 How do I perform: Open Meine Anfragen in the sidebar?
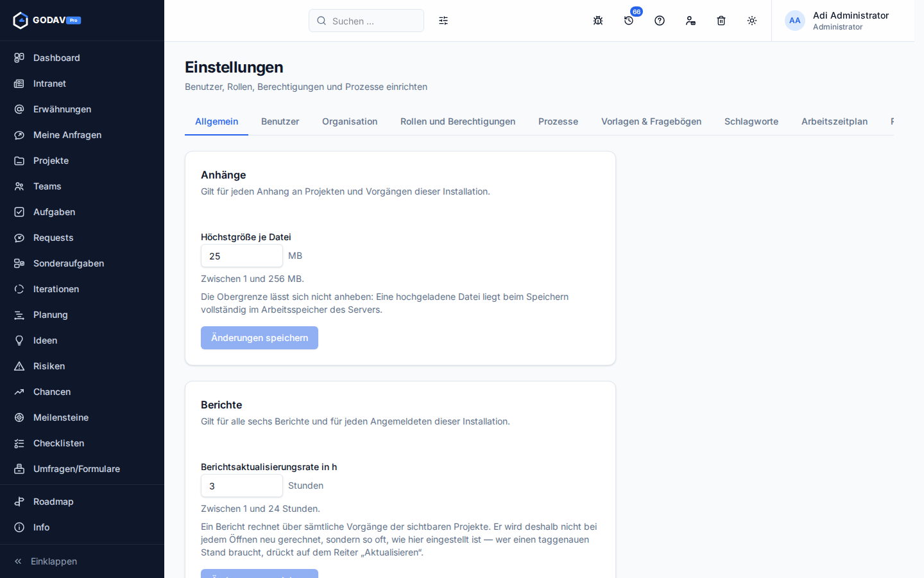coord(82,135)
